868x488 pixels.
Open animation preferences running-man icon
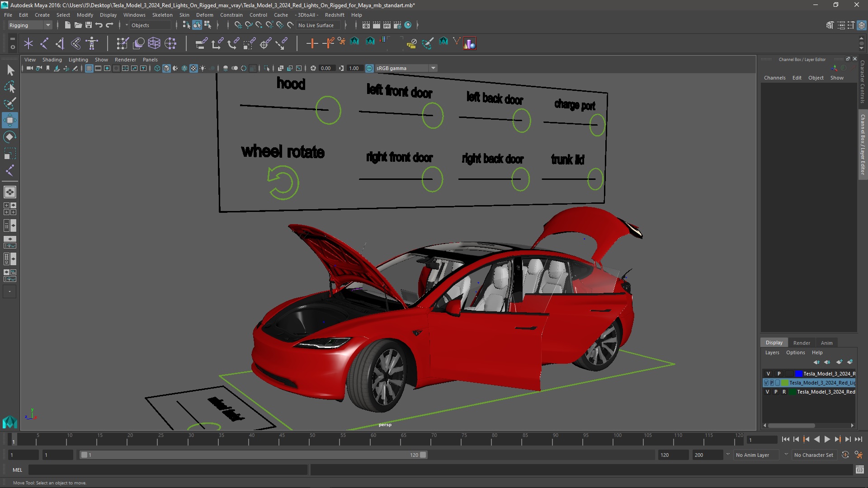(859, 455)
